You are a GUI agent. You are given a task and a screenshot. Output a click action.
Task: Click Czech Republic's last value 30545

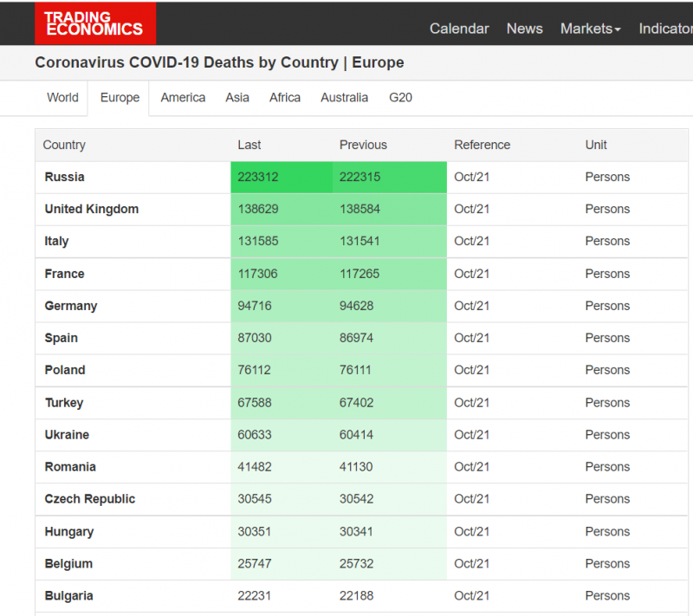tap(255, 499)
